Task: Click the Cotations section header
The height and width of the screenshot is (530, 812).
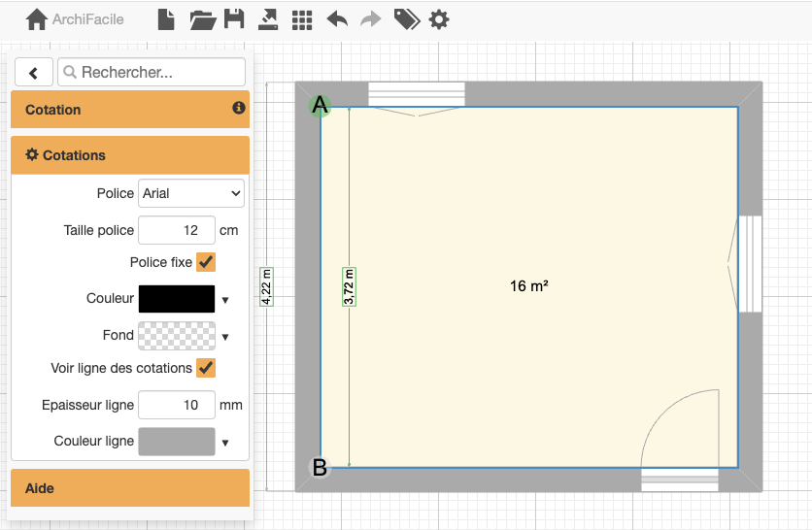Action: (x=130, y=155)
